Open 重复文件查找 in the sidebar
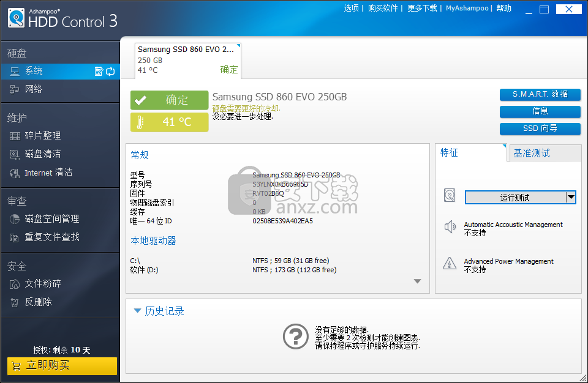 click(61, 237)
